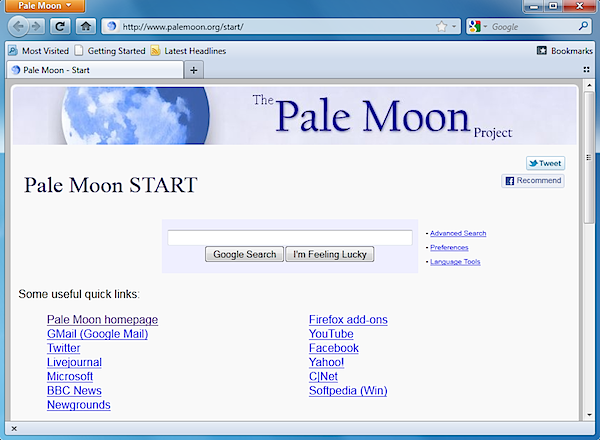Go back with the Back arrow button

point(18,26)
